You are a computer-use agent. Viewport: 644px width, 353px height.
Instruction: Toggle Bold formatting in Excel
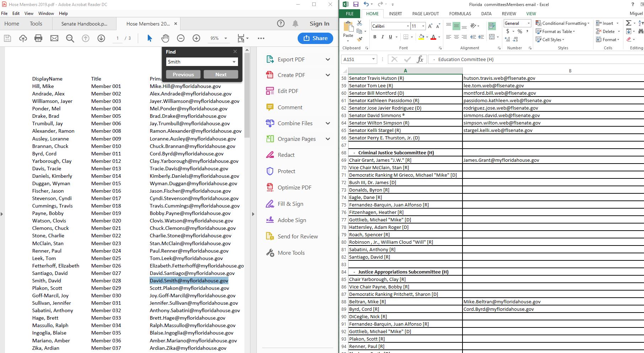click(375, 37)
